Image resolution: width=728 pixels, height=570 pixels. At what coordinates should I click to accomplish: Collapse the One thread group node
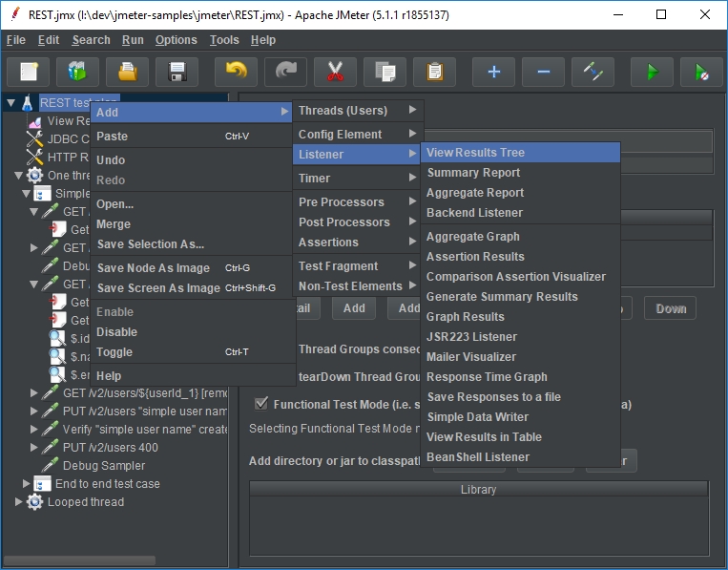(x=18, y=175)
